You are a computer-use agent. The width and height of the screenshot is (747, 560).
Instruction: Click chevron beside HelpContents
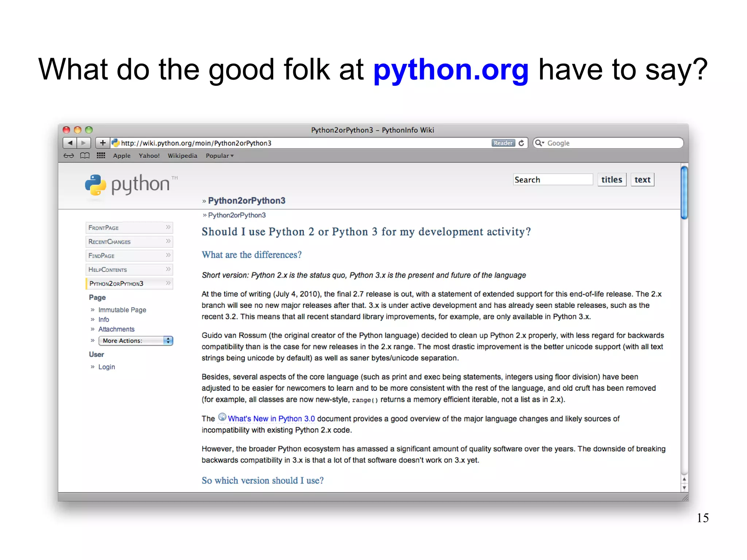click(x=168, y=269)
